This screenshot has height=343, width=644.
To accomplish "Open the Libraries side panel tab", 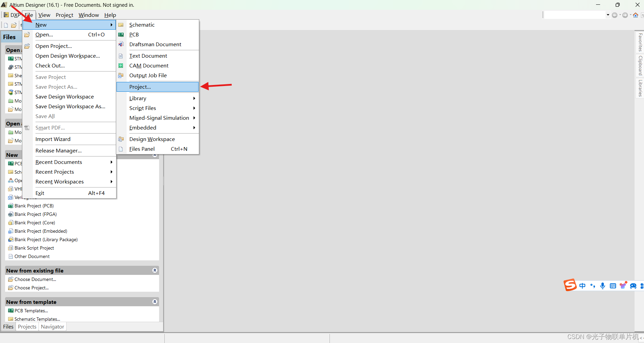I will 640,88.
